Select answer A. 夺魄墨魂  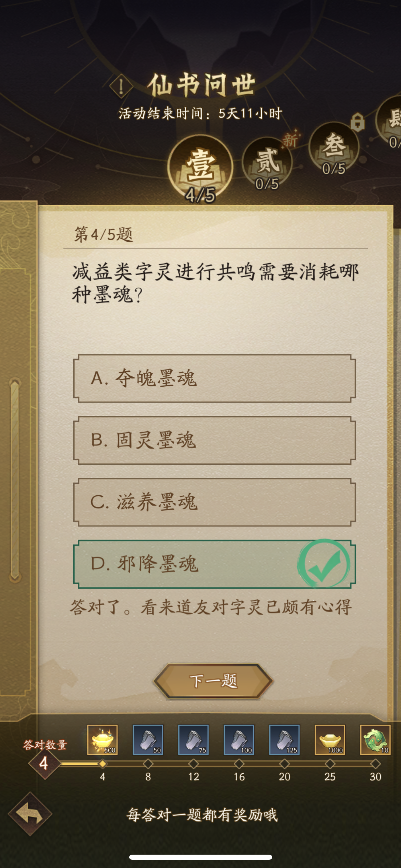coord(215,378)
